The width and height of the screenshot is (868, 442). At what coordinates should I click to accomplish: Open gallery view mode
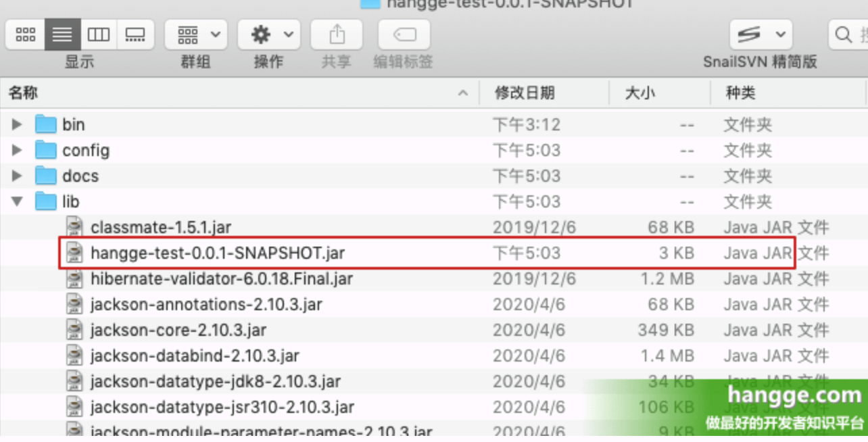(135, 34)
